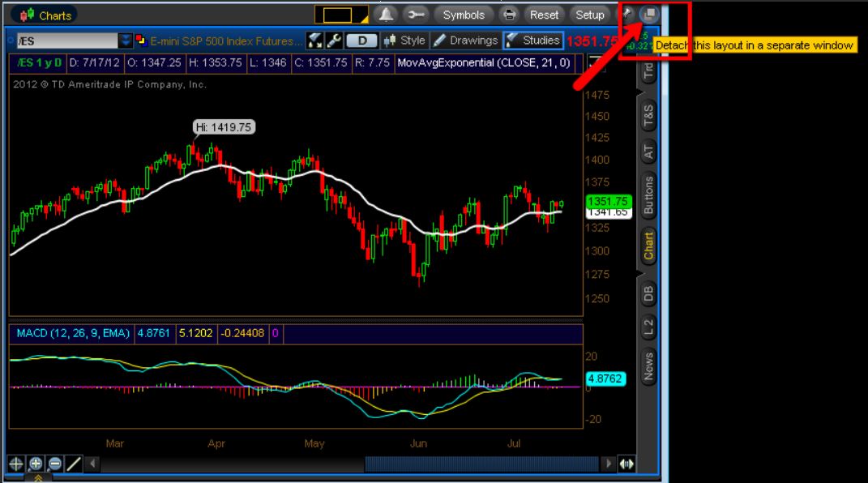The width and height of the screenshot is (868, 483).
Task: Click the MACD (12, 26, 9, EMA) label
Action: click(x=72, y=333)
